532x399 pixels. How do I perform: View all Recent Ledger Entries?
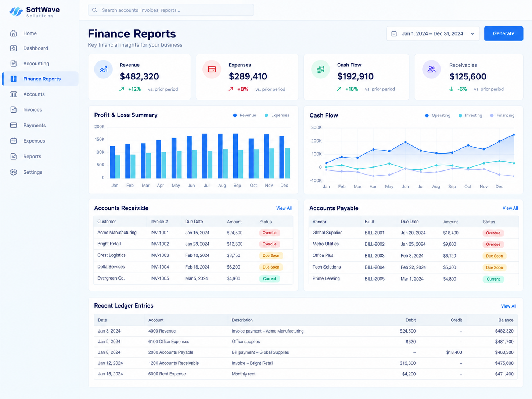point(508,306)
